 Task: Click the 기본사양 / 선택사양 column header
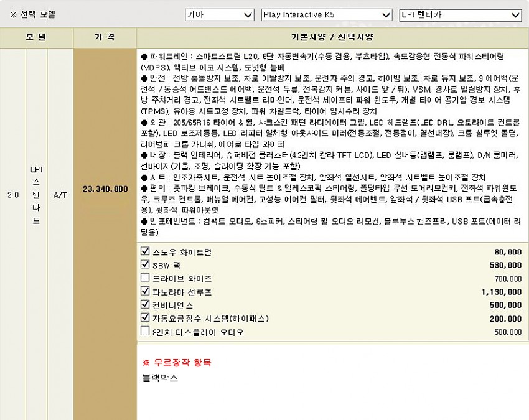(332, 37)
